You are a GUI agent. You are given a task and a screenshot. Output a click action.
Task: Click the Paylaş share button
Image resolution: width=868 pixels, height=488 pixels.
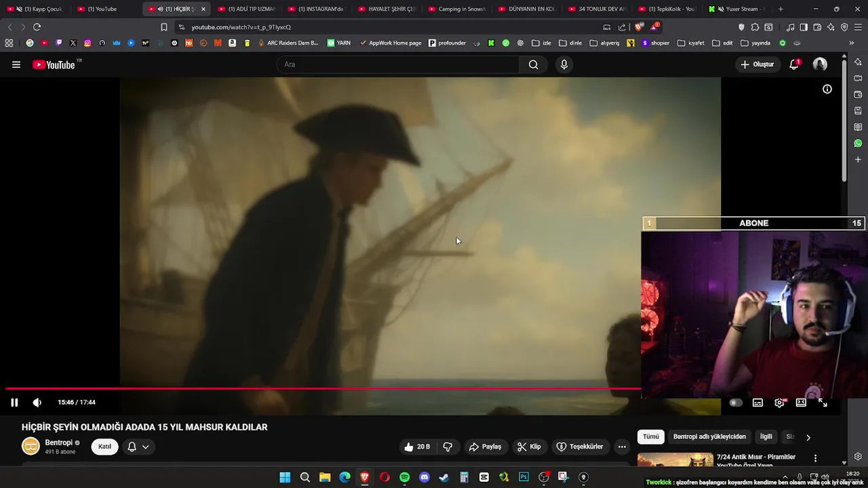coord(485,447)
